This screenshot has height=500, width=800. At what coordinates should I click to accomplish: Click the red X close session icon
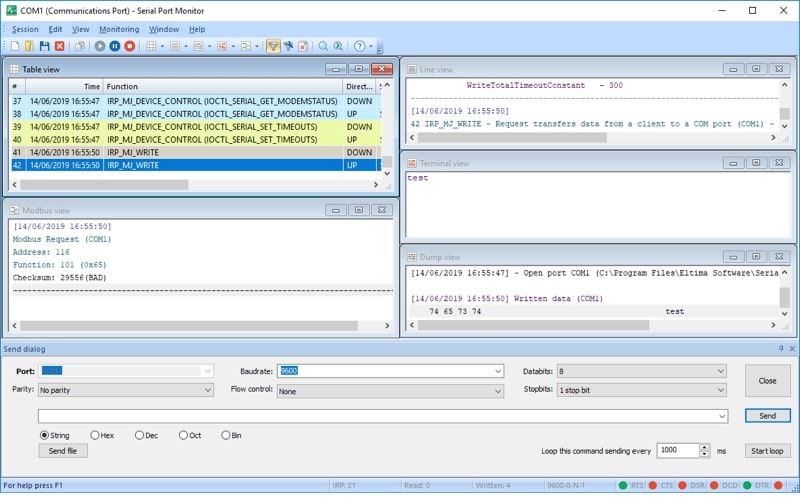[x=60, y=46]
